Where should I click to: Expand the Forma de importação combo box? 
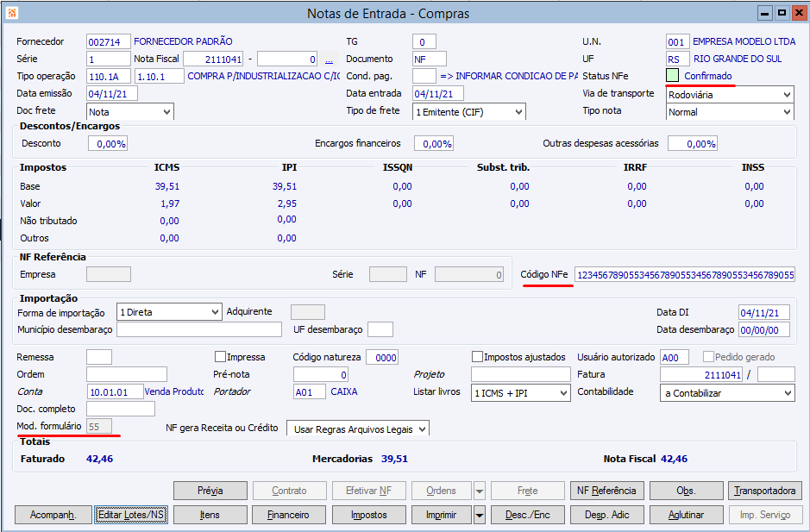click(214, 312)
